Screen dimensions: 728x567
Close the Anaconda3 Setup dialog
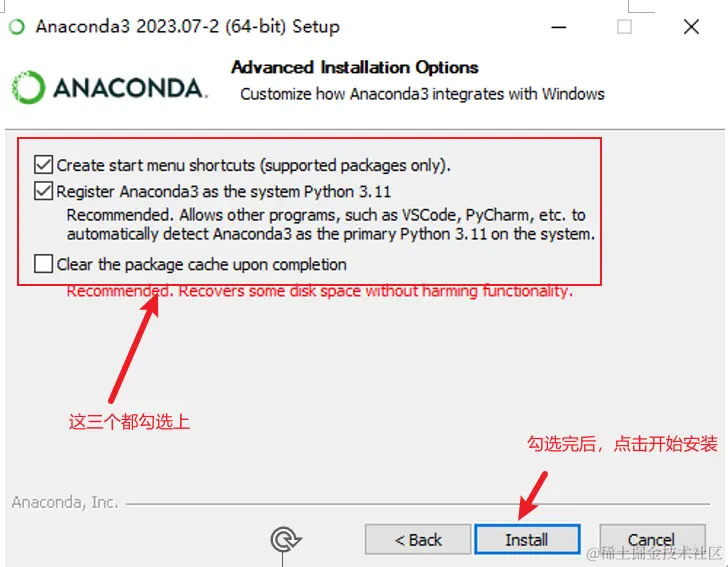coord(691,27)
